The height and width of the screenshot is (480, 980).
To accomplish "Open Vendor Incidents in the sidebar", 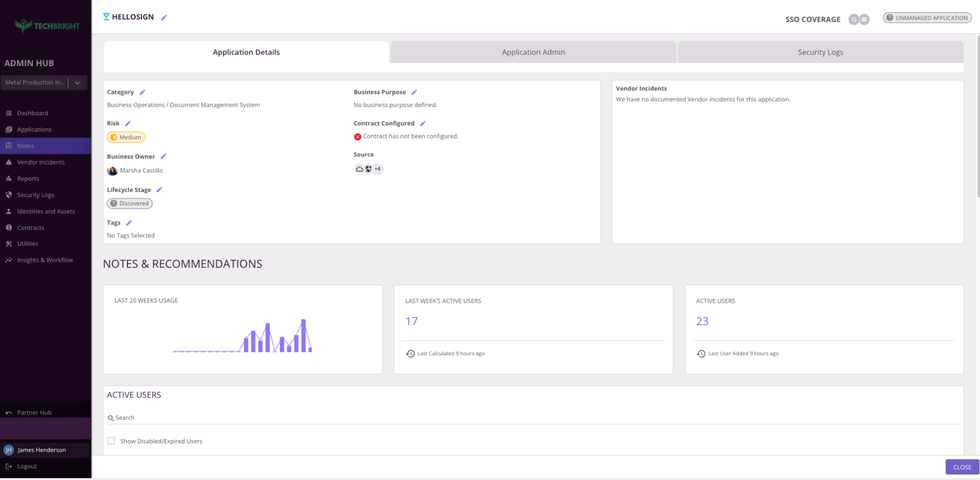I will (x=41, y=162).
